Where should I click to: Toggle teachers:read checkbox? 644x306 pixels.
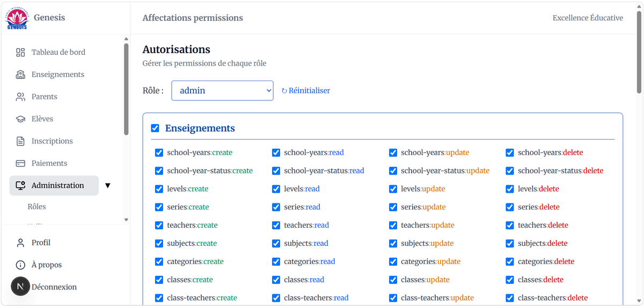[276, 225]
